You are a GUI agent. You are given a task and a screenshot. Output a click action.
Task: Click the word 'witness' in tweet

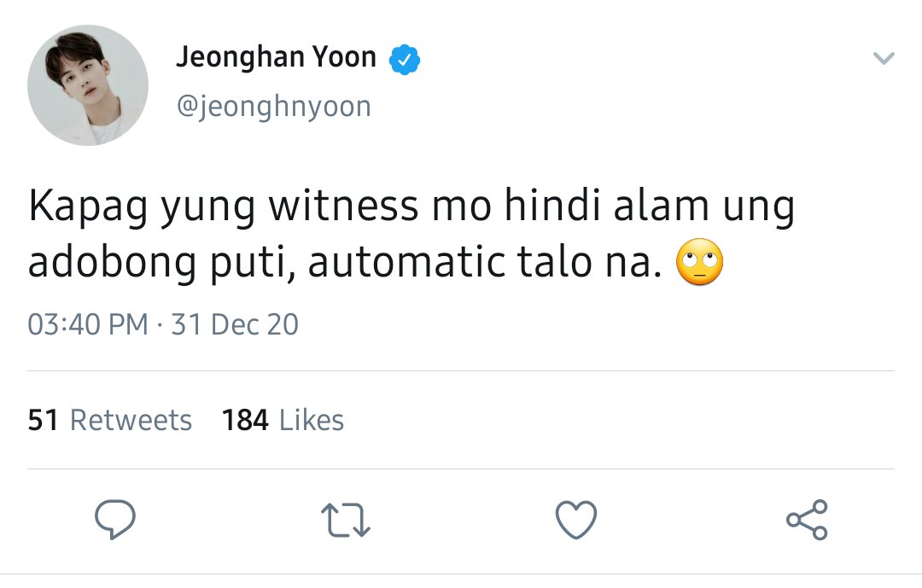(343, 206)
